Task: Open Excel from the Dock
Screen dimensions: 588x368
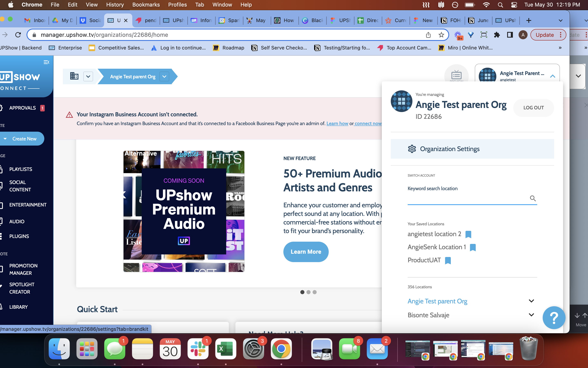Action: point(225,349)
